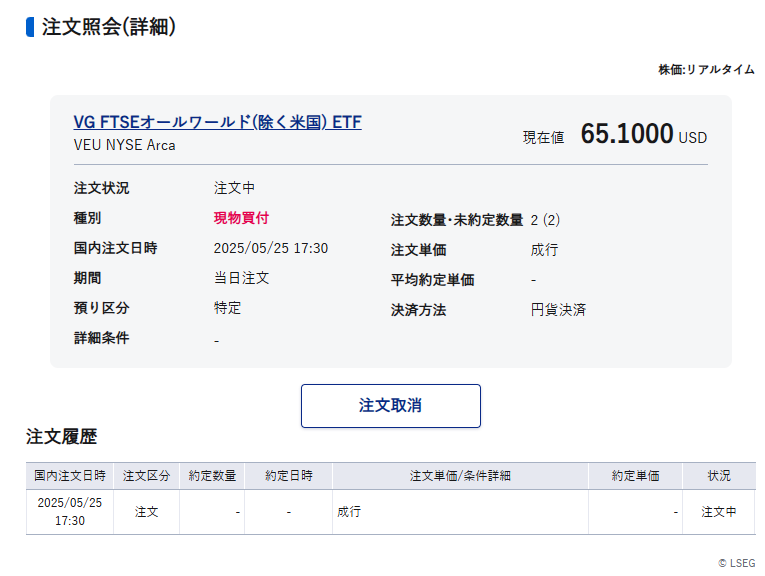Click the VEU NYSE Arca ticker text
This screenshot has width=765, height=576.
click(x=124, y=145)
